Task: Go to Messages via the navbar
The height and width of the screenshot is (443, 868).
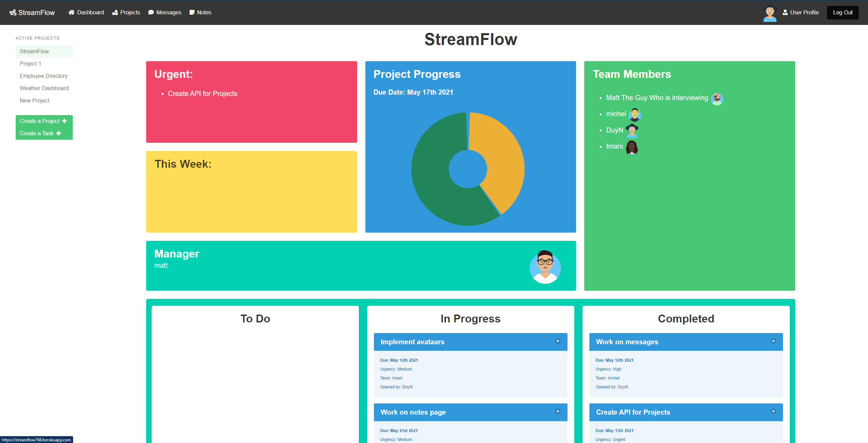Action: point(165,13)
